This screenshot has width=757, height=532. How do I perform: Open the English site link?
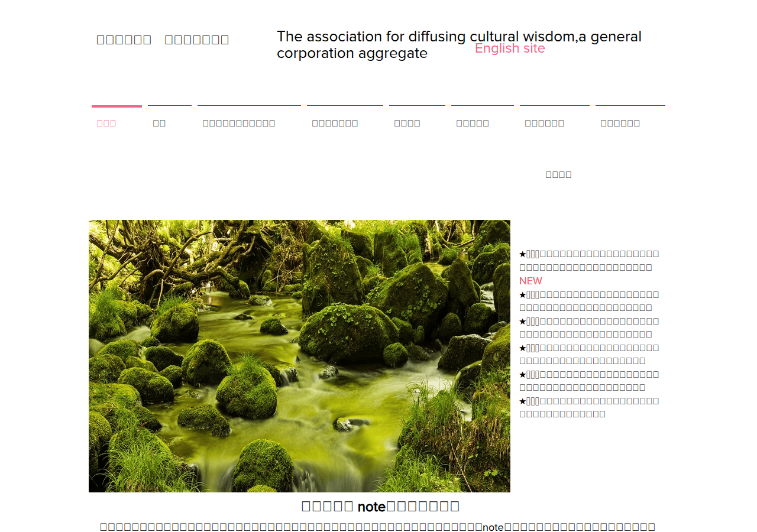pyautogui.click(x=510, y=48)
